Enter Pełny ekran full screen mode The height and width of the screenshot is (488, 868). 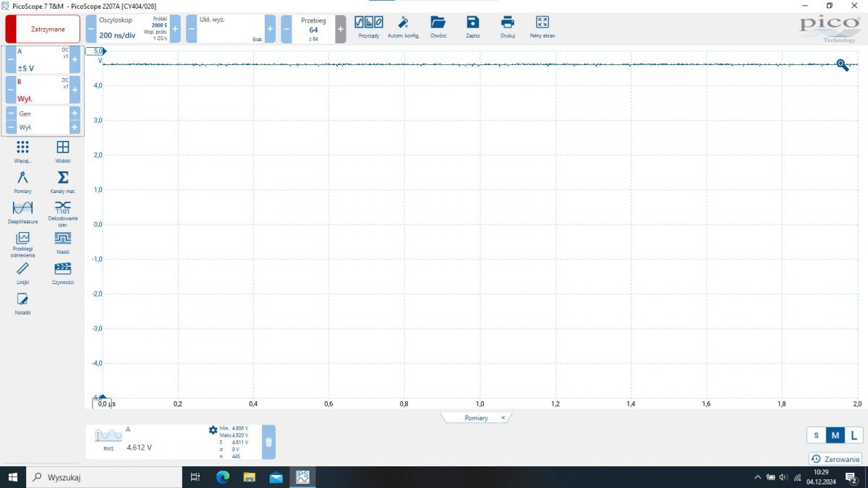(x=542, y=25)
